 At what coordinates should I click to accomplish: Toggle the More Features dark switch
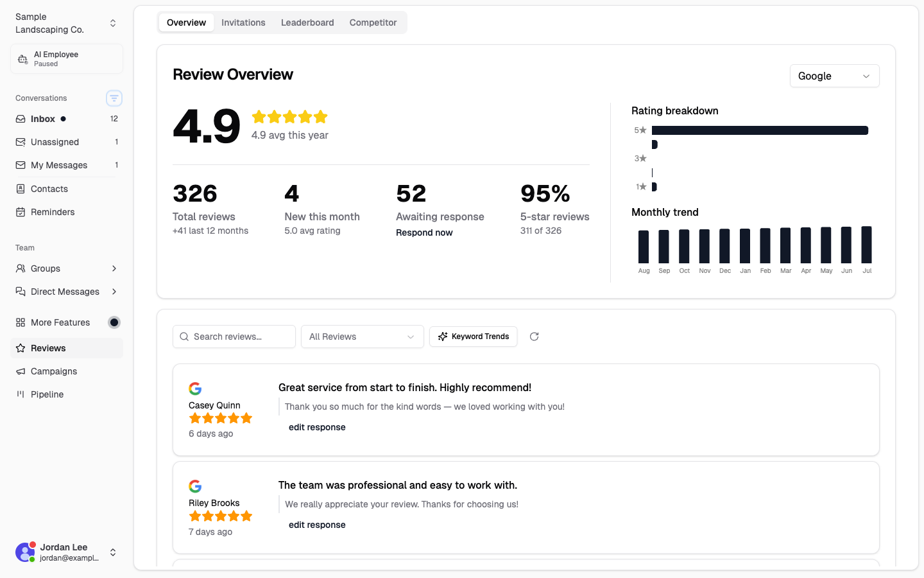click(114, 322)
